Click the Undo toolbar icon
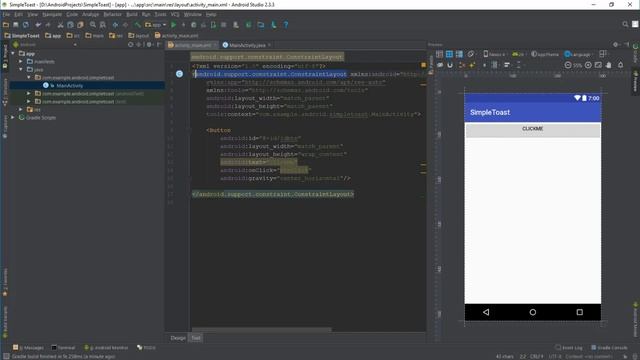This screenshot has height=360, width=640. click(38, 25)
